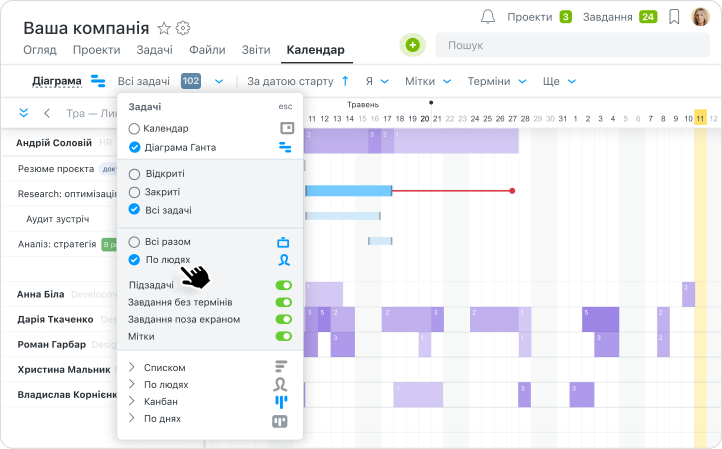Click the Проекти counter link
Screen dimensions: 722x449
pyautogui.click(x=539, y=17)
